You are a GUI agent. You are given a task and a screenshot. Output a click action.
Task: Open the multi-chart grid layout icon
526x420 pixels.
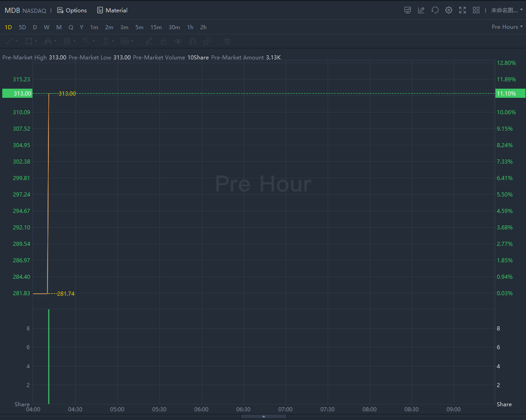coord(476,10)
